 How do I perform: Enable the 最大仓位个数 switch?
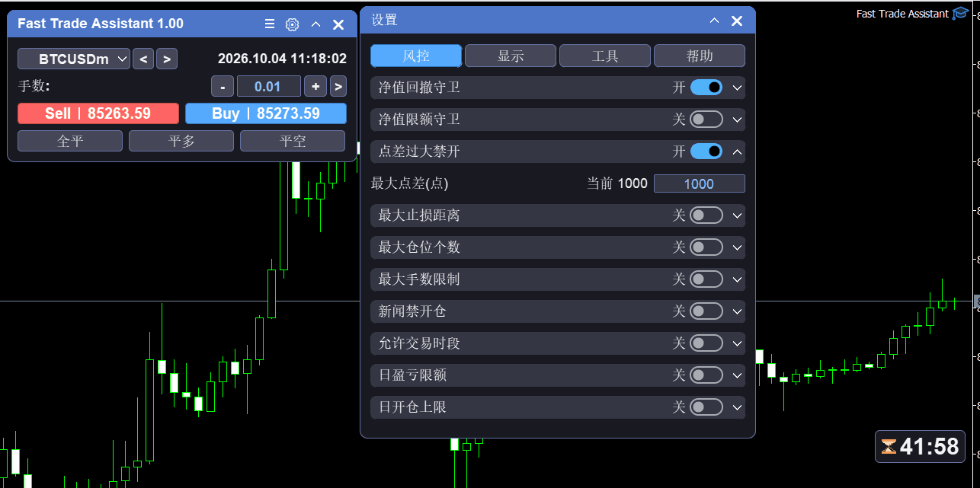click(x=706, y=247)
